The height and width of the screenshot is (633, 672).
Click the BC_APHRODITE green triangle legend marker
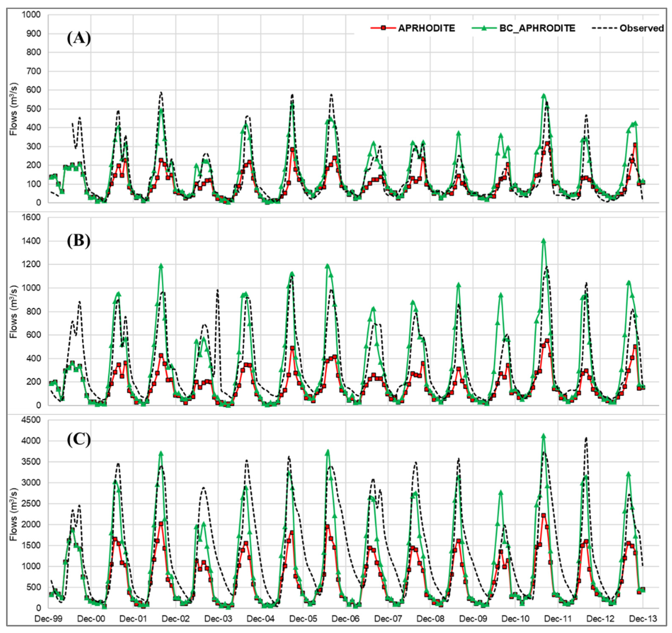pyautogui.click(x=484, y=28)
